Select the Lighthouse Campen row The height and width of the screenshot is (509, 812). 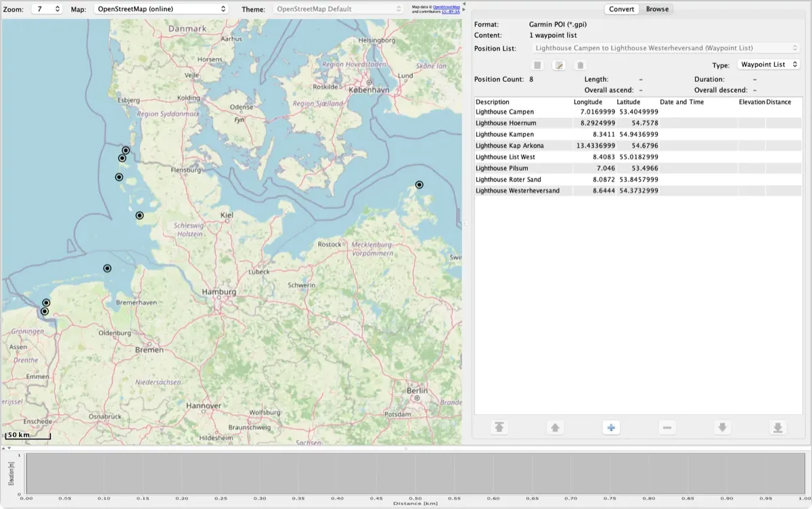(639, 112)
